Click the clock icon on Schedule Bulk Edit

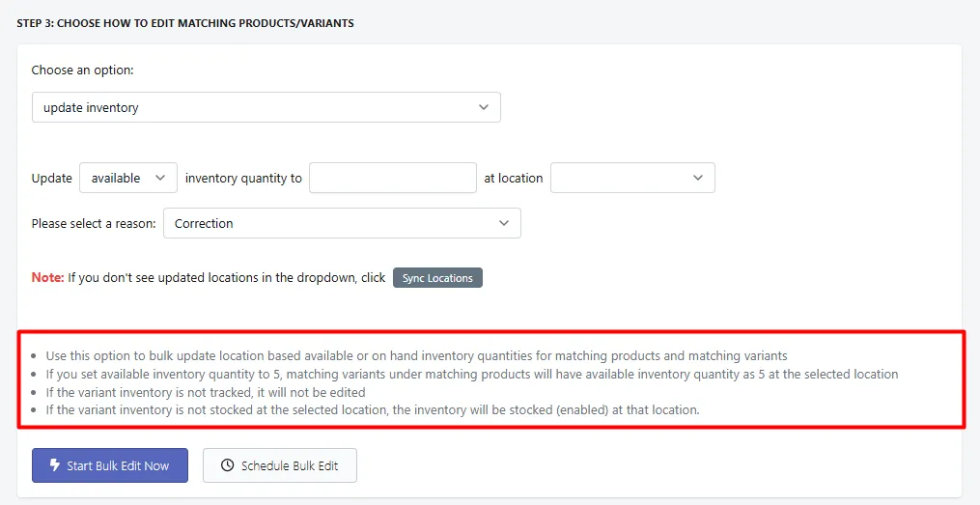coord(228,465)
